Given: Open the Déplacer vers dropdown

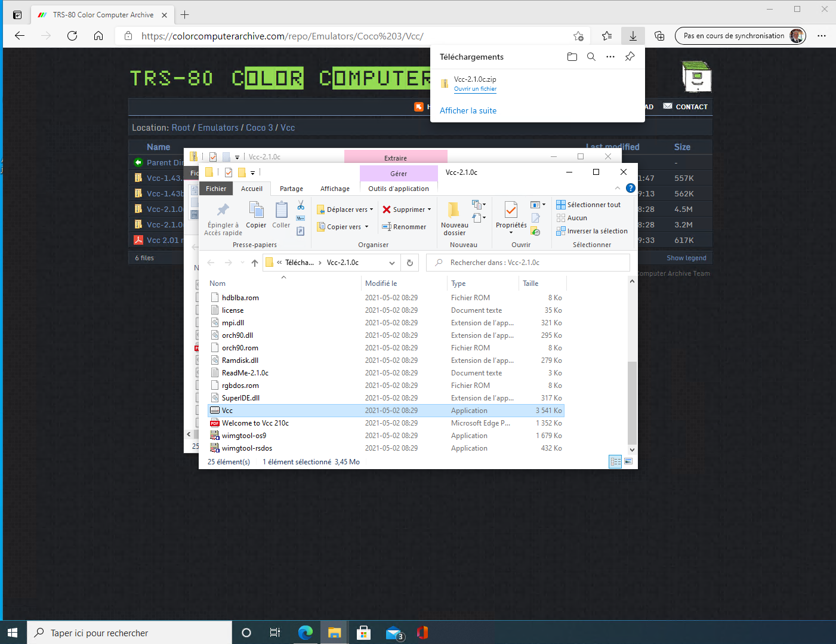Looking at the screenshot, I should [x=345, y=209].
